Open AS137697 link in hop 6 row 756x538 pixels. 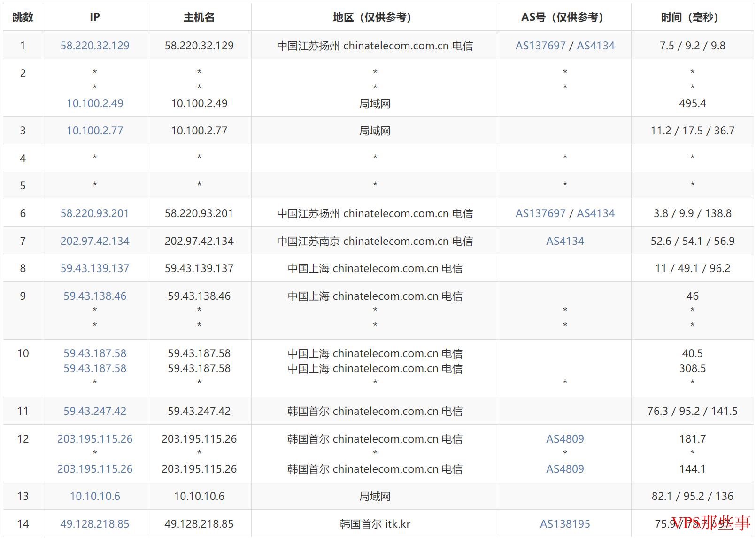(x=540, y=213)
